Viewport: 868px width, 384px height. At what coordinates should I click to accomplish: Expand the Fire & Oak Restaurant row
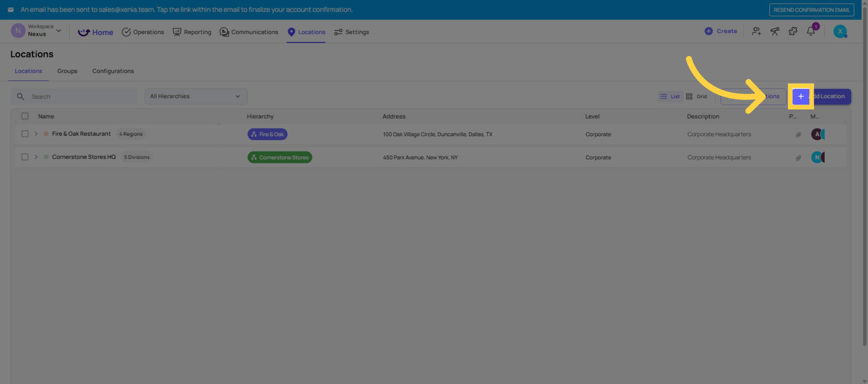(36, 134)
